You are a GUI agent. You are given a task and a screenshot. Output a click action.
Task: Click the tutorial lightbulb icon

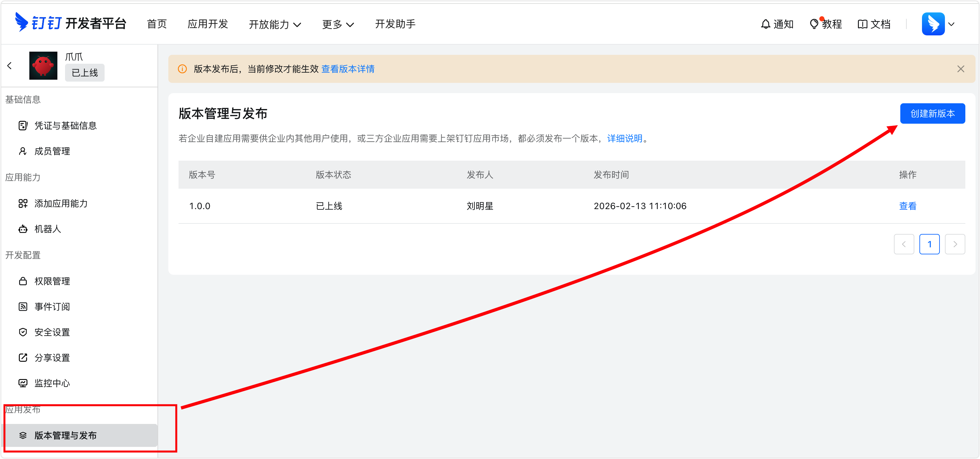814,24
